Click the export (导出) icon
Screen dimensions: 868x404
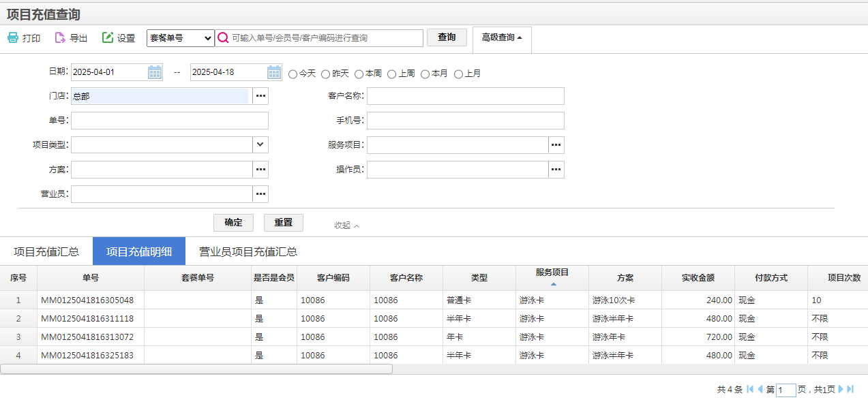[60, 38]
